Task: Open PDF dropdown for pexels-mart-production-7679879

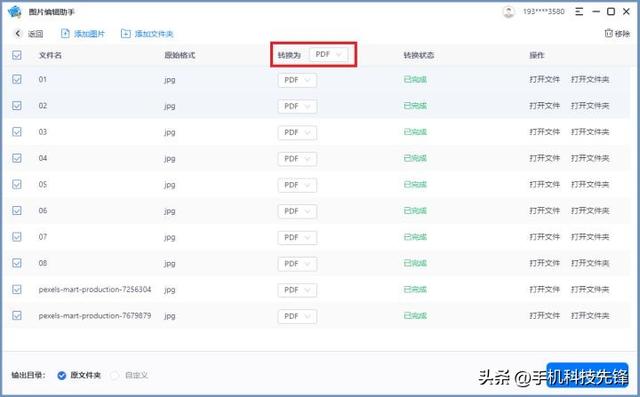Action: [297, 316]
